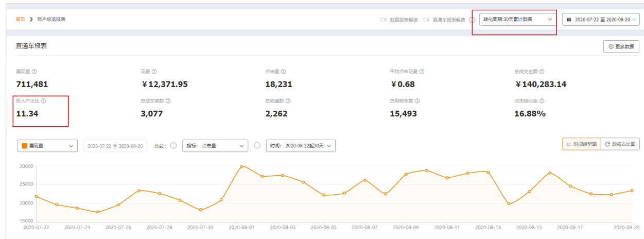Screen dimensions: 644x239
Task: Click help icon beside 点击转化率
Action: (x=542, y=101)
